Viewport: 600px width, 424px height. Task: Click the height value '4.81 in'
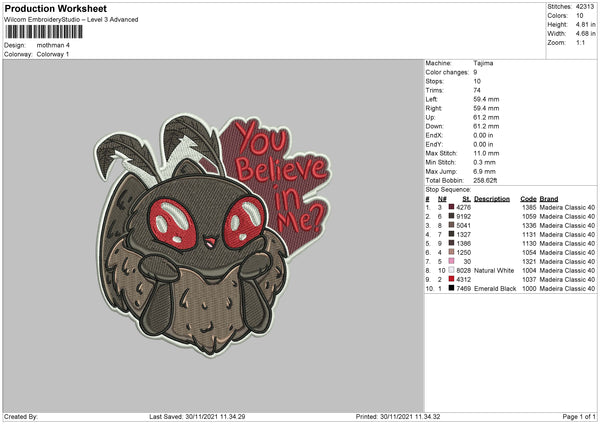pos(585,24)
